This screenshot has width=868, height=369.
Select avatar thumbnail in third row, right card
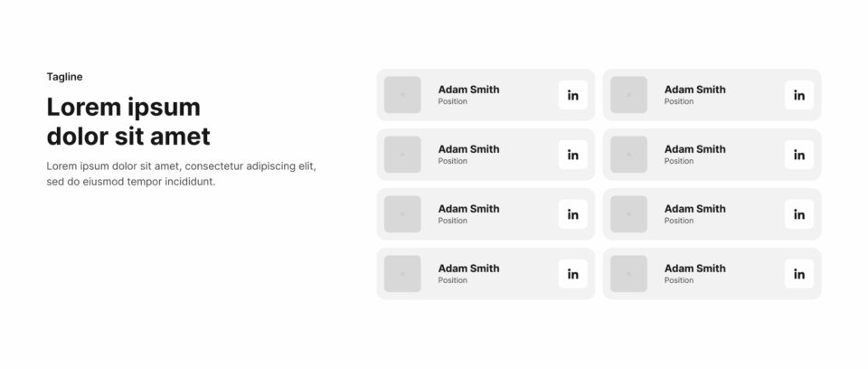629,214
